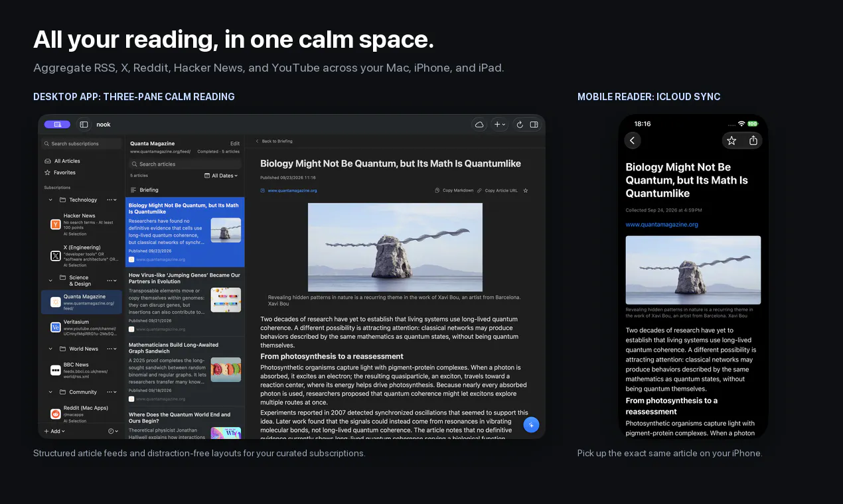The height and width of the screenshot is (504, 843).
Task: Click the Jumping Genes article thumbnail
Action: (x=226, y=300)
